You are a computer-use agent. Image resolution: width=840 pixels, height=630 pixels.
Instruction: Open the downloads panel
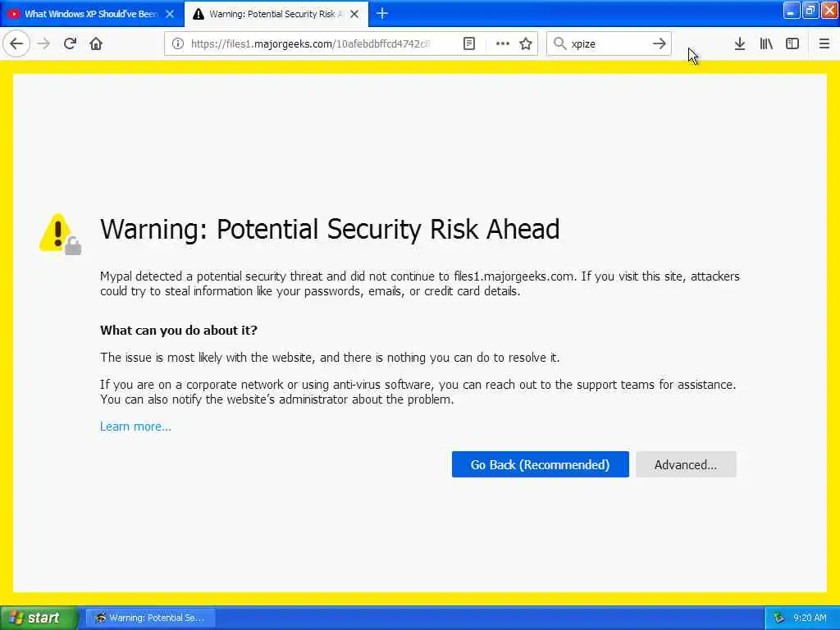coord(740,44)
